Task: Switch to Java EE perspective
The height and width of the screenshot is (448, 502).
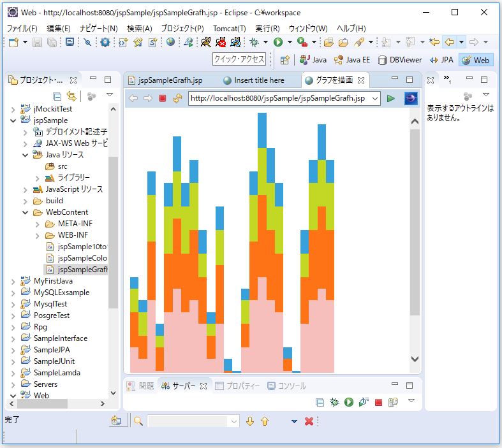Action: click(351, 60)
